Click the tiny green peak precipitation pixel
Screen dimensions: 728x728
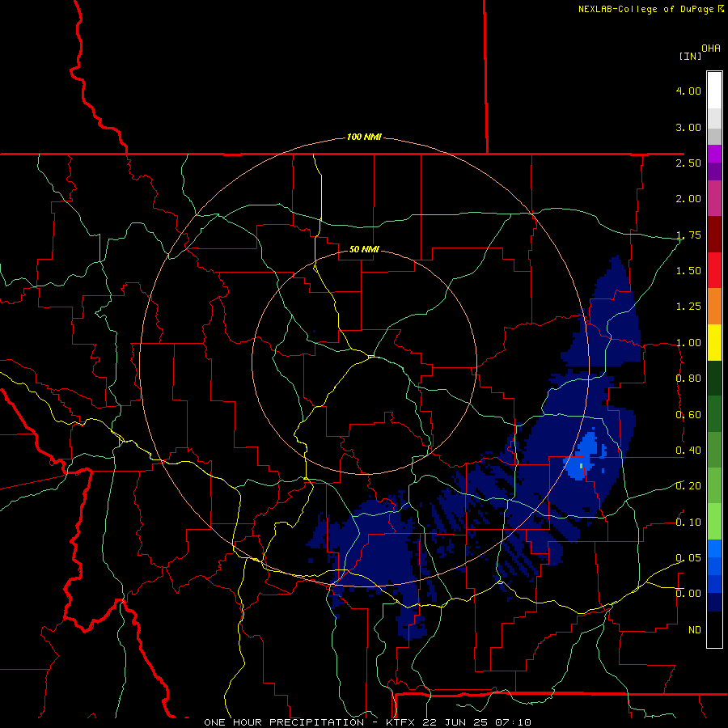tap(582, 465)
